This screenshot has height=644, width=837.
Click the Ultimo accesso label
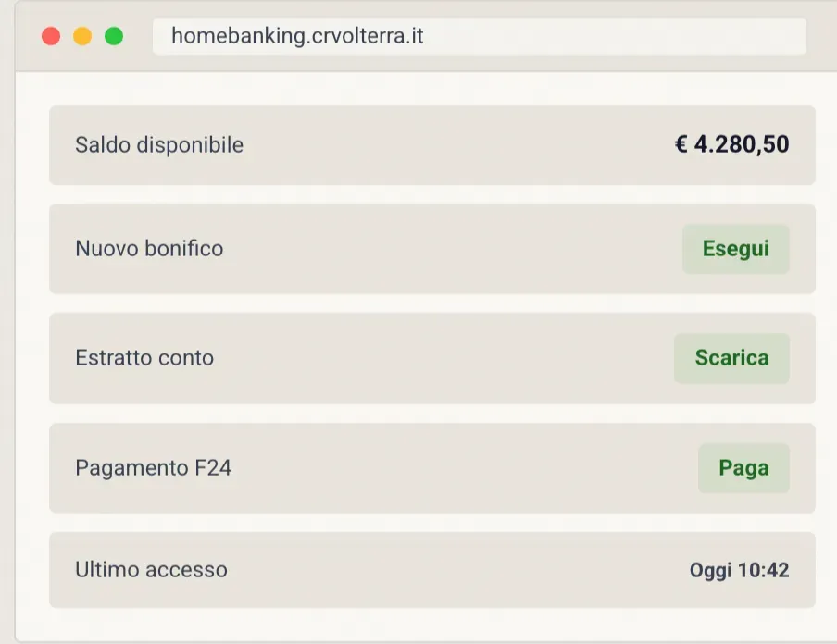151,570
